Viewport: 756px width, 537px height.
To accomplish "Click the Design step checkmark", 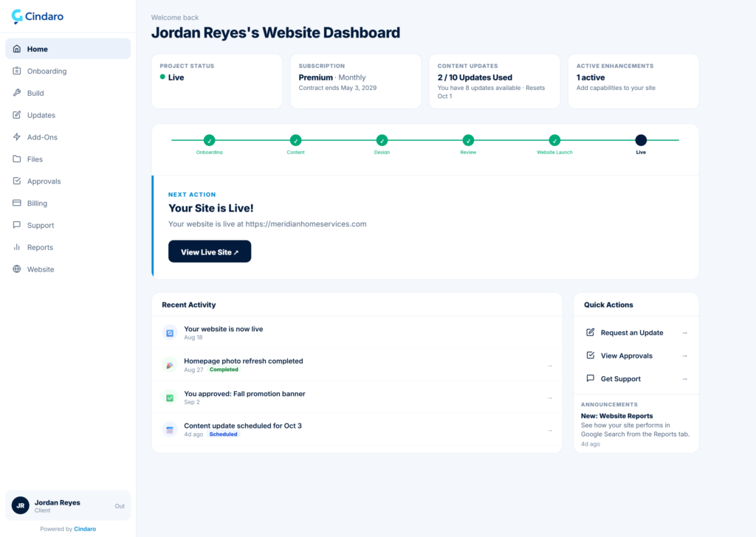I will click(x=382, y=140).
